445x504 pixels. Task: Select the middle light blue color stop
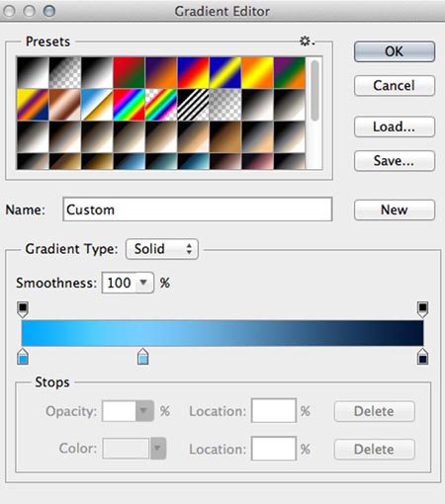pyautogui.click(x=142, y=356)
